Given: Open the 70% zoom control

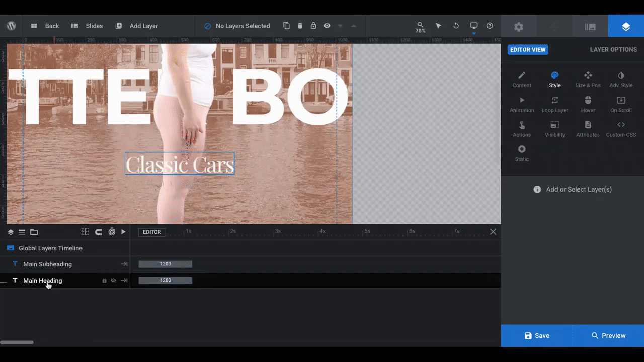Looking at the screenshot, I should (420, 27).
